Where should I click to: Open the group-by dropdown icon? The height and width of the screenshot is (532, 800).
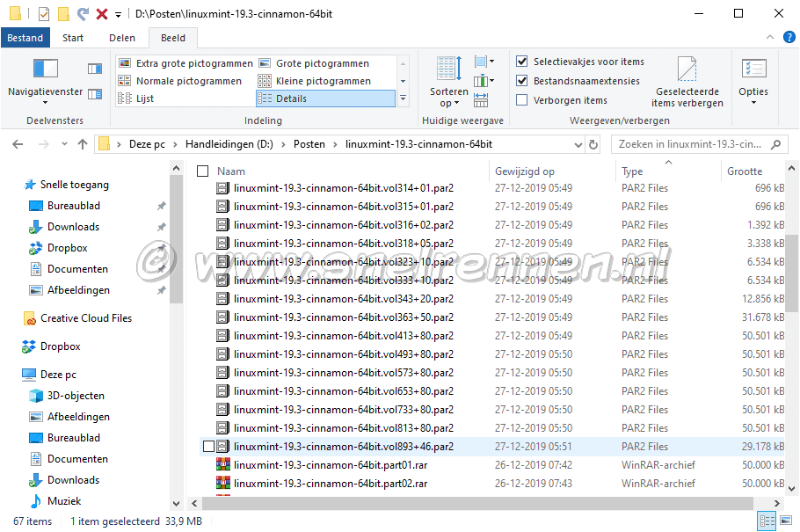pos(484,62)
